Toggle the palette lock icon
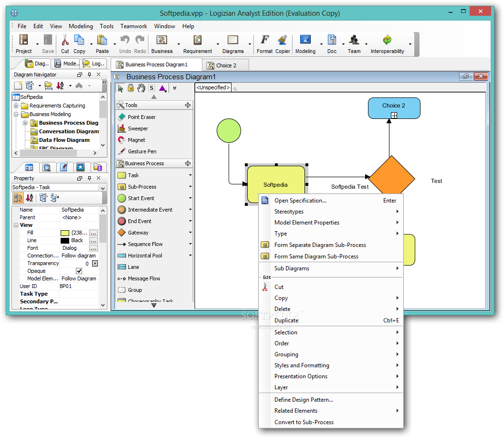 point(130,88)
